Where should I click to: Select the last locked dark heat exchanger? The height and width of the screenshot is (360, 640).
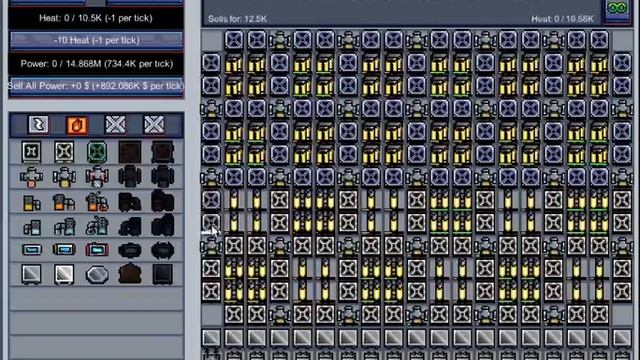pyautogui.click(x=162, y=177)
